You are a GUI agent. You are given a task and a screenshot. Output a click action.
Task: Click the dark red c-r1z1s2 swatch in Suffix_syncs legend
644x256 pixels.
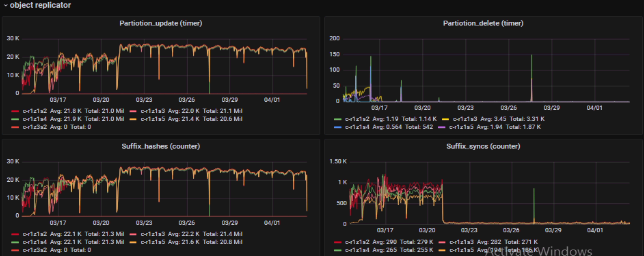(338, 242)
